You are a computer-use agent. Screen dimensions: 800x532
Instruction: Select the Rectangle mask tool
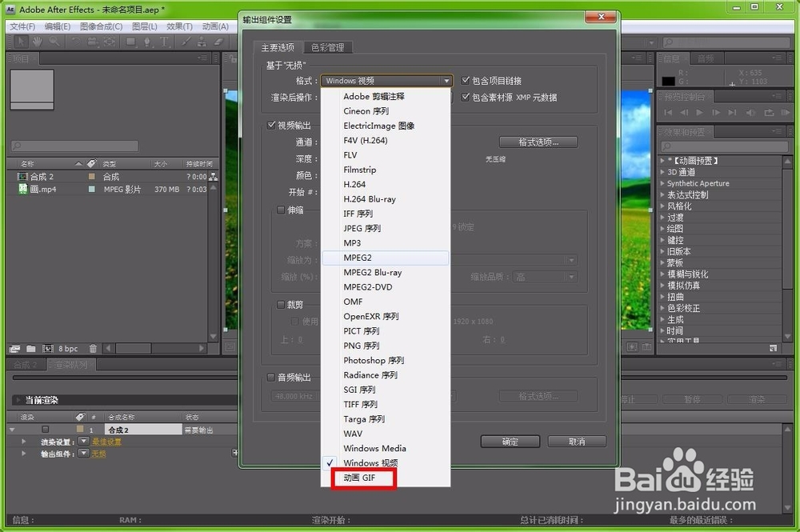[131, 42]
